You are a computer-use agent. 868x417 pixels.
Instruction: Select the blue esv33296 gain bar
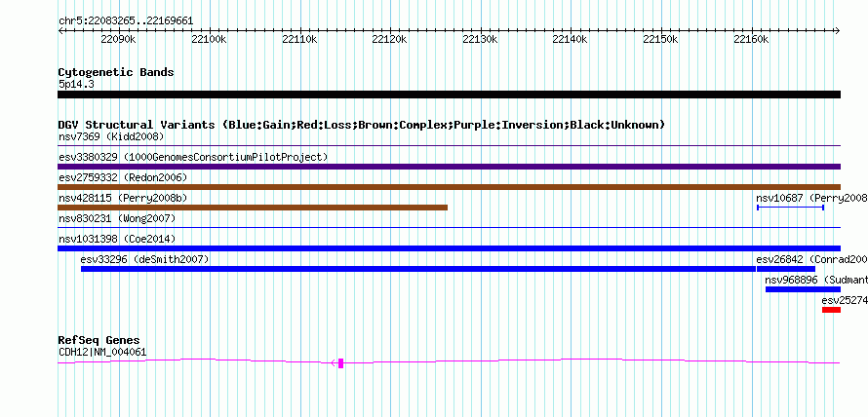point(418,269)
